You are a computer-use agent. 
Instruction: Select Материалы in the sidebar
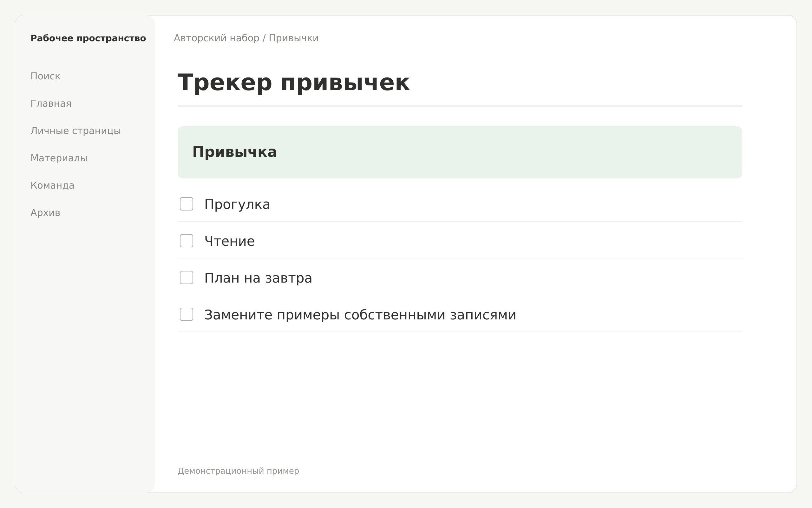[59, 158]
